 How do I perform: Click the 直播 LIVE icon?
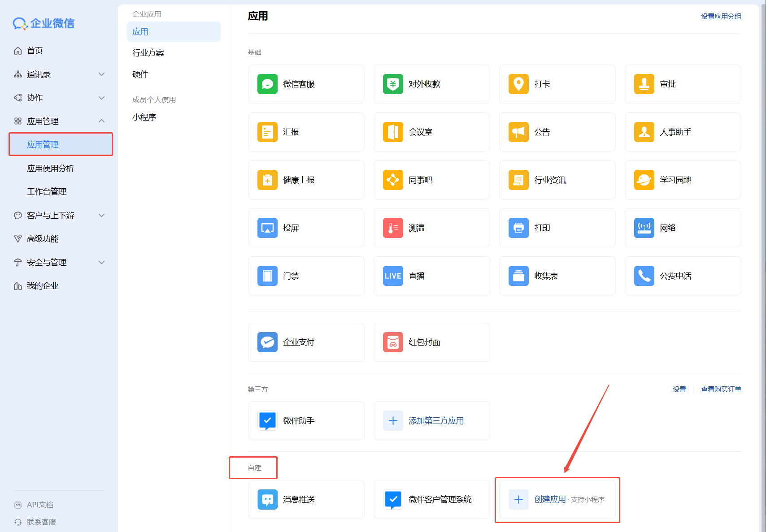click(393, 276)
